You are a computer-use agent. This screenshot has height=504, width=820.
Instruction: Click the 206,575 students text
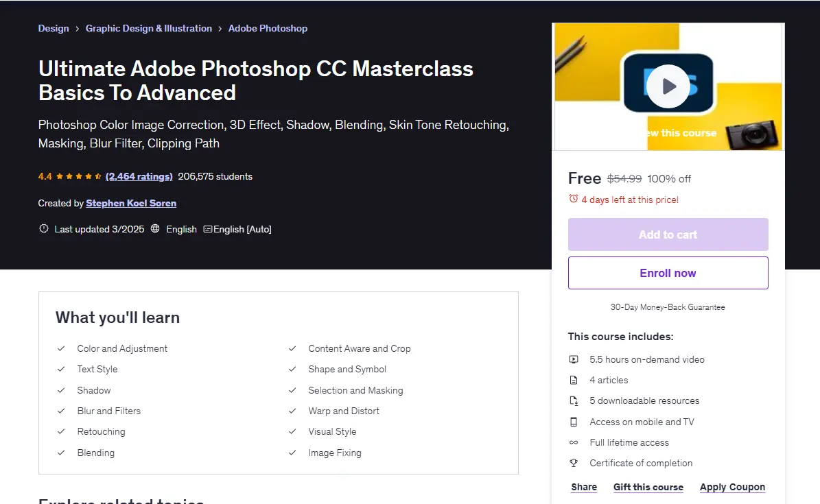tap(215, 177)
